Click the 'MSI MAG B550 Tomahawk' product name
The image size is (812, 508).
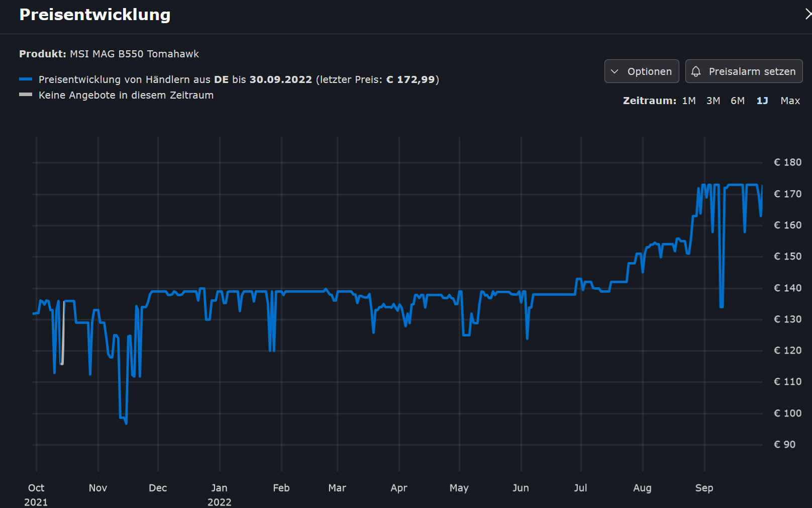click(x=134, y=54)
